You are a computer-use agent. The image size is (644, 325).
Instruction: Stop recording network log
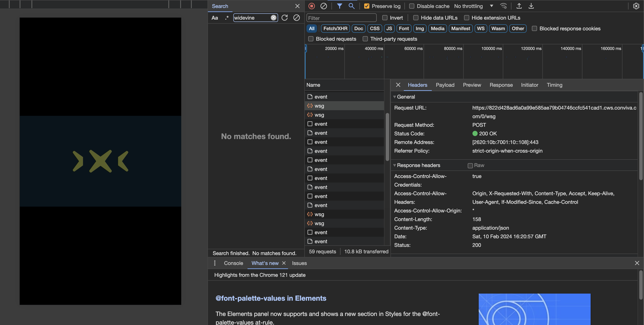click(x=311, y=6)
